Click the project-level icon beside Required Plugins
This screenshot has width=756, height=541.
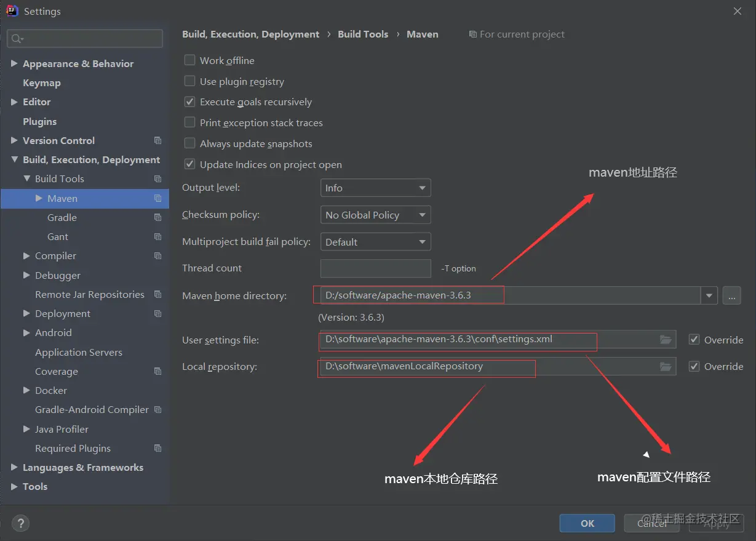pyautogui.click(x=158, y=448)
